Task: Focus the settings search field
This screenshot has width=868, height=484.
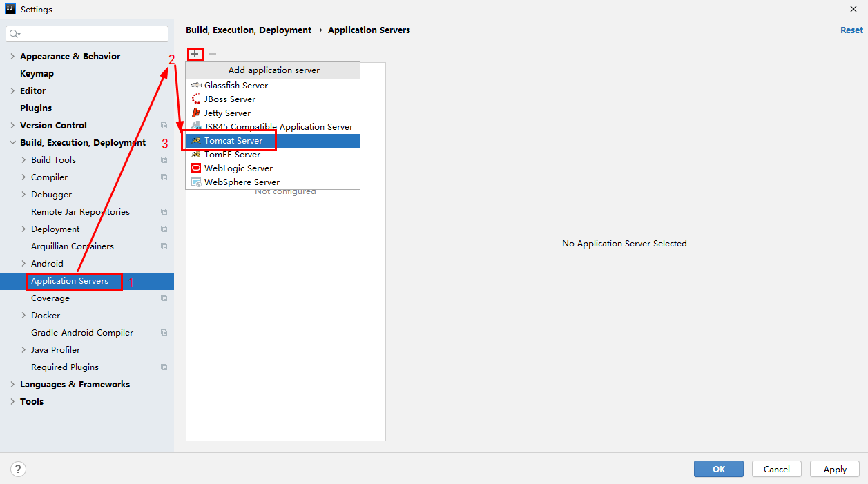Action: (x=87, y=34)
